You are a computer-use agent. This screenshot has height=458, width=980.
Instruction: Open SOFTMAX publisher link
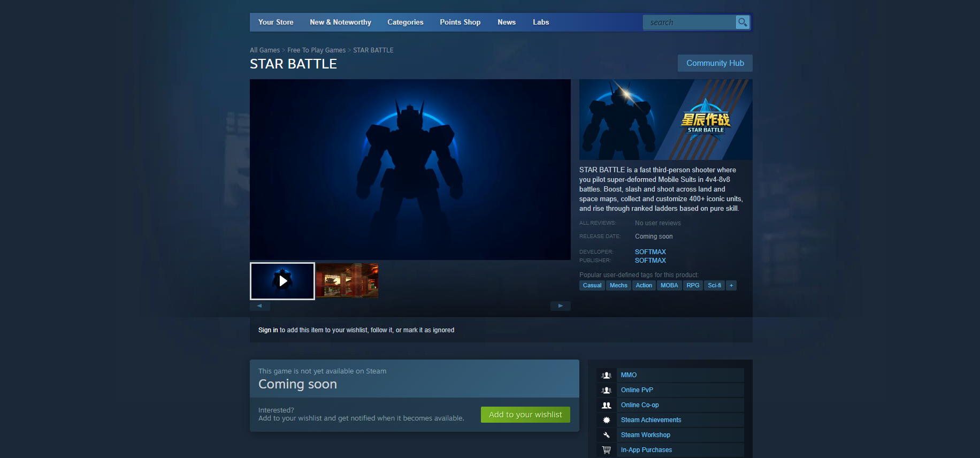pyautogui.click(x=650, y=261)
